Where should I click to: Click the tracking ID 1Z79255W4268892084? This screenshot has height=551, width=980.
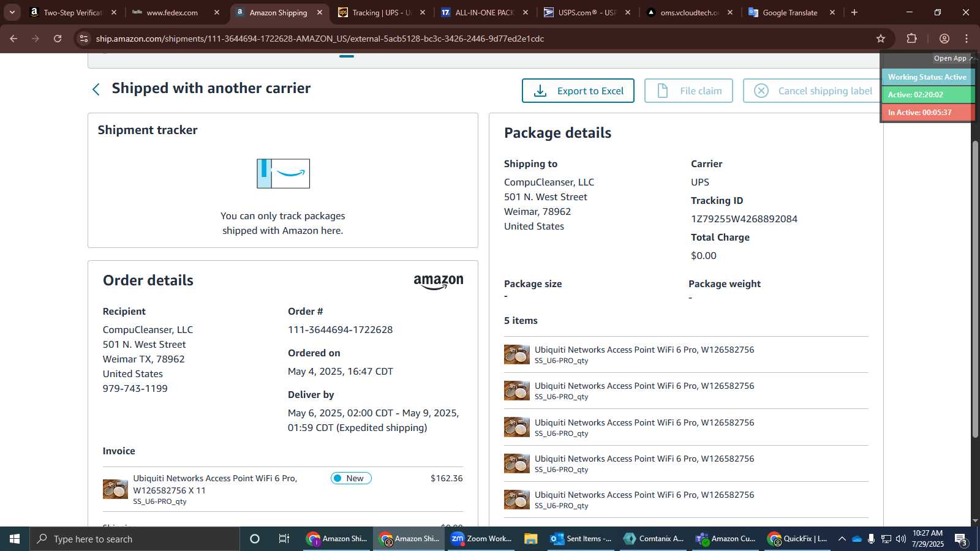744,219
